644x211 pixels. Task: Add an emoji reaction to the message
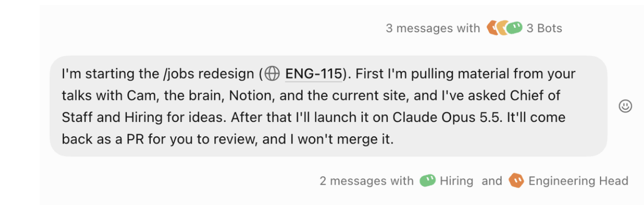click(625, 106)
